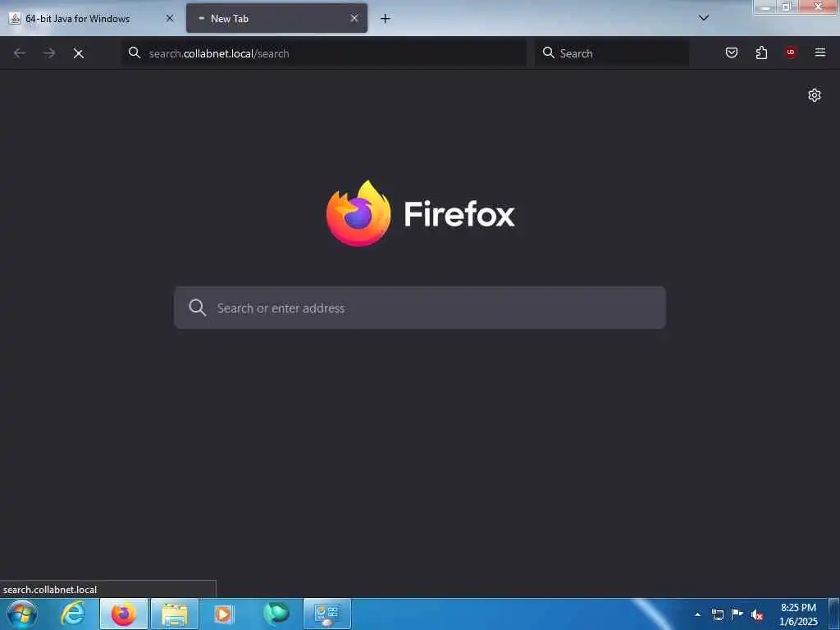
Task: Open Windows Explorer from the taskbar
Action: [175, 614]
